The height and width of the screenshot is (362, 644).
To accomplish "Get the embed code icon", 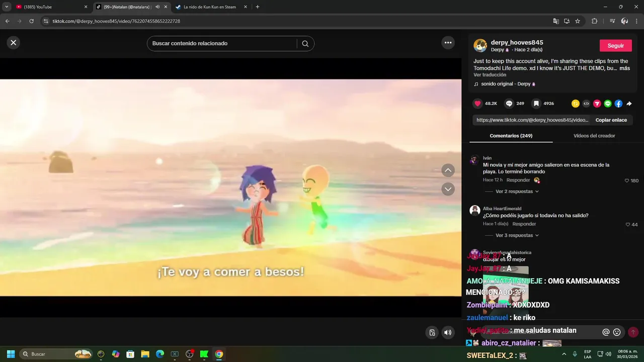I will click(586, 104).
